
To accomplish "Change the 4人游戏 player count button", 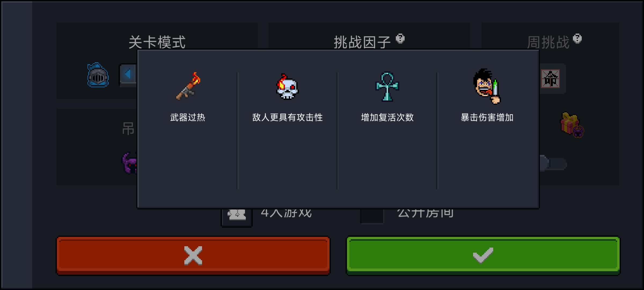I will [237, 217].
